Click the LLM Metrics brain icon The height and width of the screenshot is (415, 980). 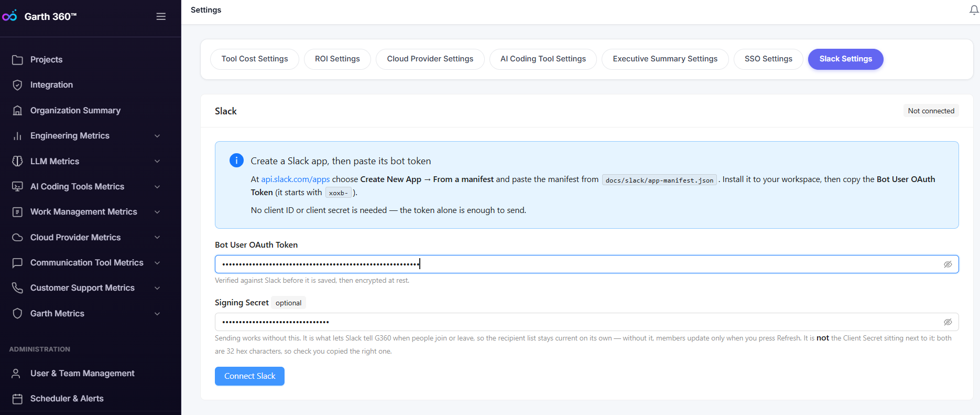[17, 161]
